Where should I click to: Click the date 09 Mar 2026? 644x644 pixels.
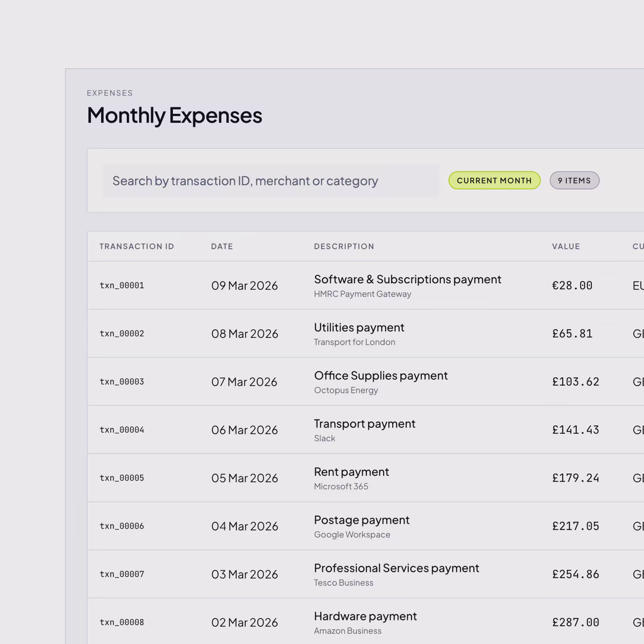(x=245, y=286)
